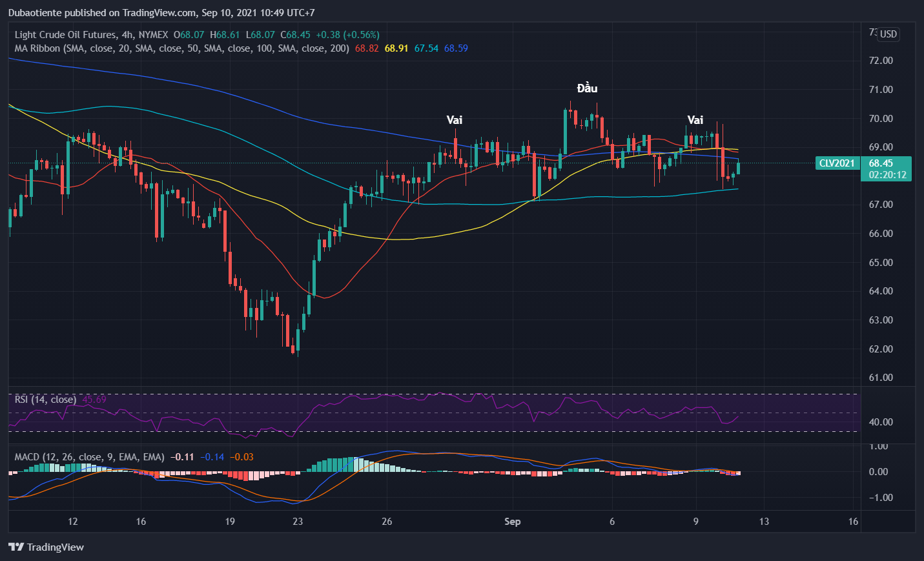Click the MACD line value −0.14
The height and width of the screenshot is (561, 924).
[212, 457]
